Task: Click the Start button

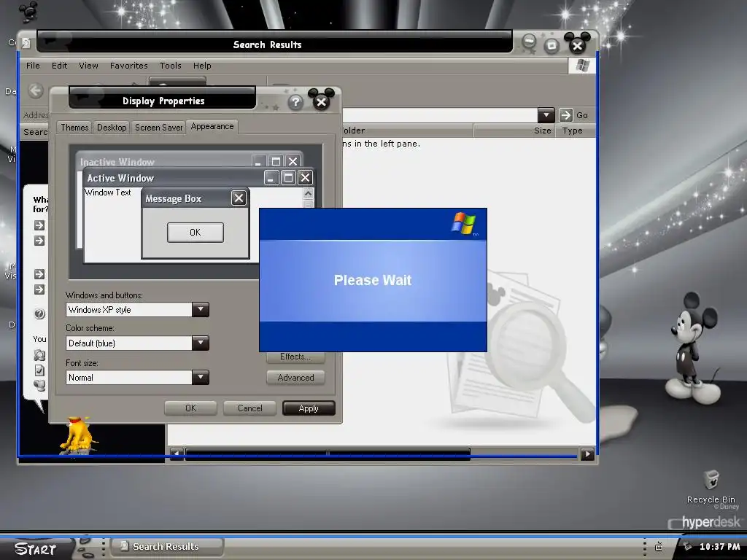Action: (35, 548)
